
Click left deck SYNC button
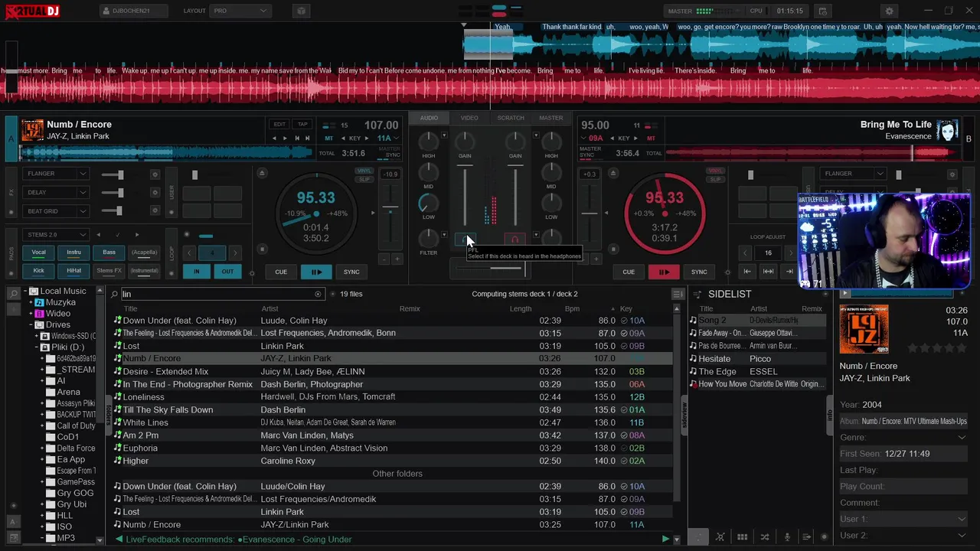[x=351, y=272]
